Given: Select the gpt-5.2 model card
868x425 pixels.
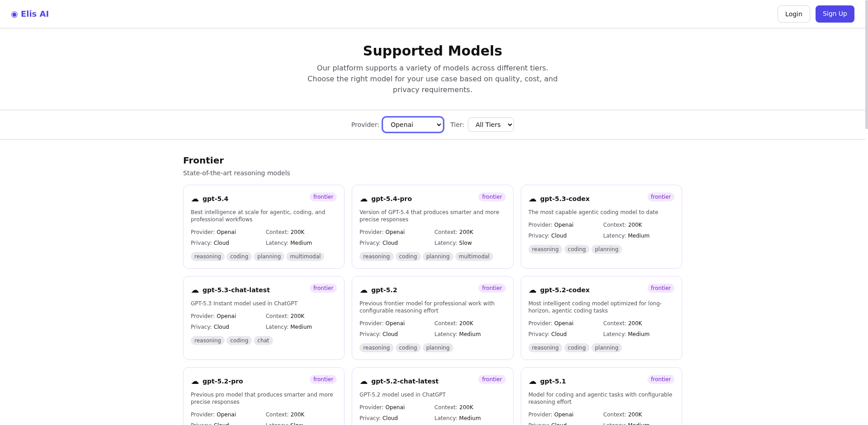Looking at the screenshot, I should coord(432,318).
